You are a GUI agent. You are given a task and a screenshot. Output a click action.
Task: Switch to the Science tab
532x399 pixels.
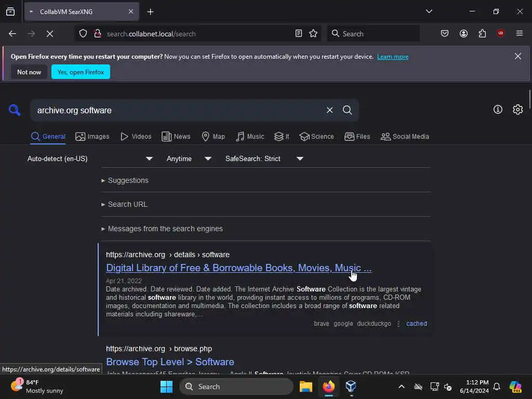[x=316, y=137]
